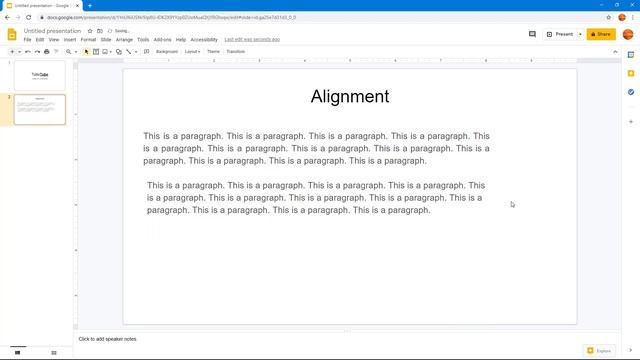This screenshot has height=360, width=640.
Task: Open the Insert image dropdown arrow
Action: (x=111, y=52)
